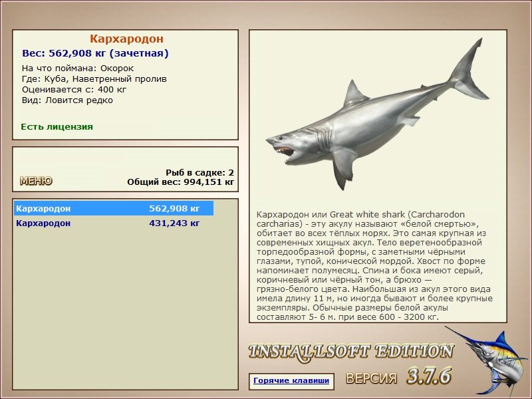Open the Горячие клавиши link
Viewport: 532px width, 399px height.
click(x=291, y=380)
